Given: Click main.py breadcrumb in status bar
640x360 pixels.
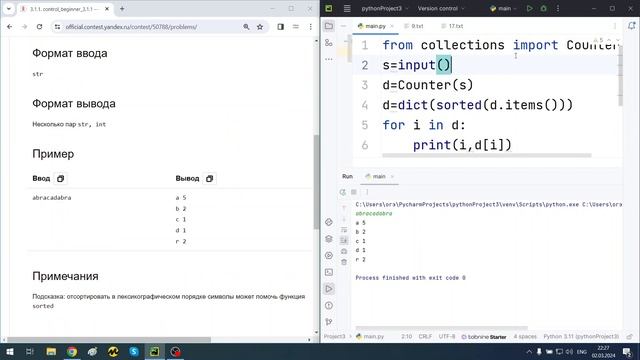Looking at the screenshot, I should coord(370,337).
